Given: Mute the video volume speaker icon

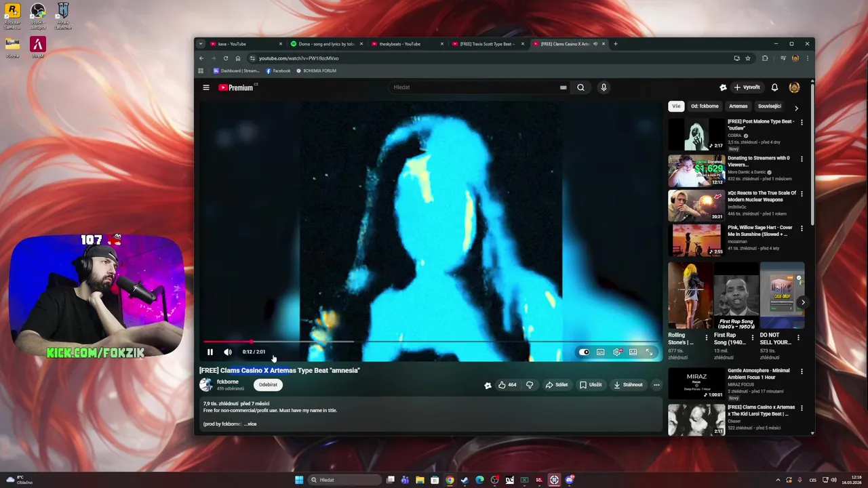Looking at the screenshot, I should pyautogui.click(x=228, y=352).
